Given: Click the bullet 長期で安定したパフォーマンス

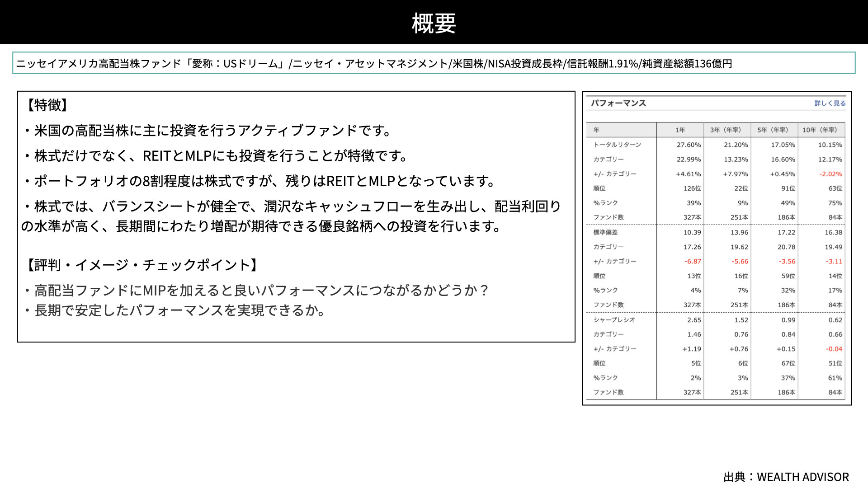Looking at the screenshot, I should pyautogui.click(x=175, y=310).
